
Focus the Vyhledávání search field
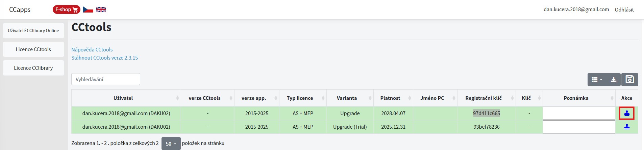(x=106, y=79)
